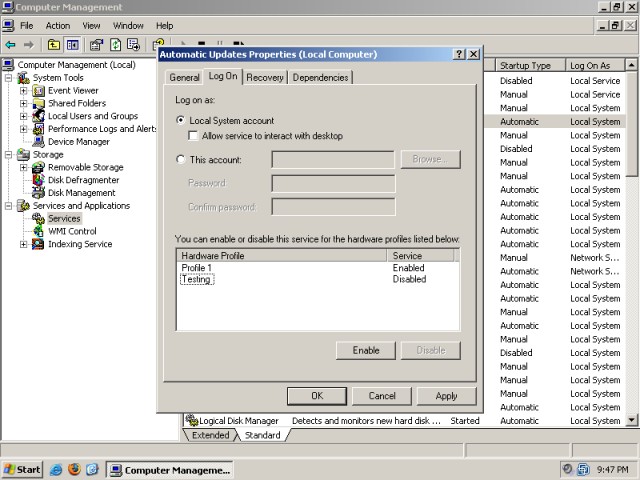The height and width of the screenshot is (480, 640).
Task: Click the Performance Logs and Alerts icon
Action: pyautogui.click(x=38, y=129)
